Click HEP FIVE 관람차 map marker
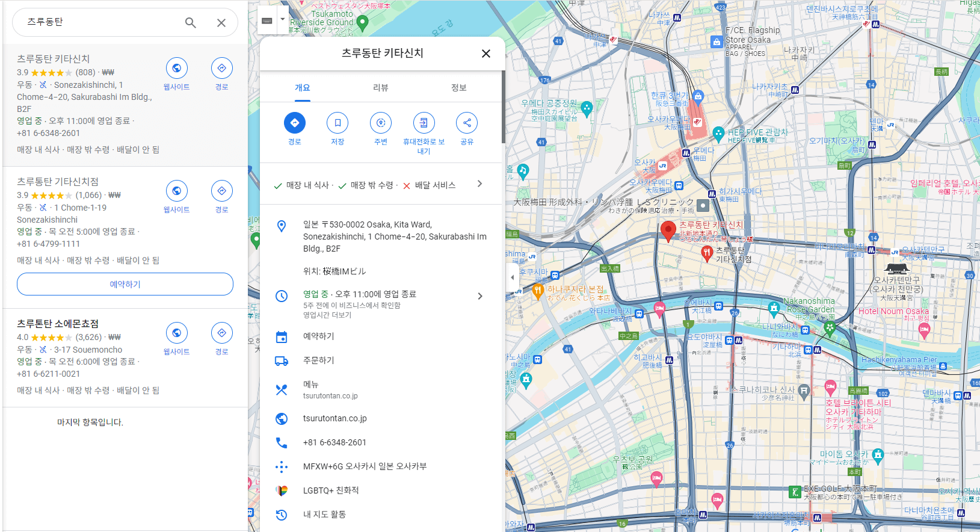 [718, 134]
